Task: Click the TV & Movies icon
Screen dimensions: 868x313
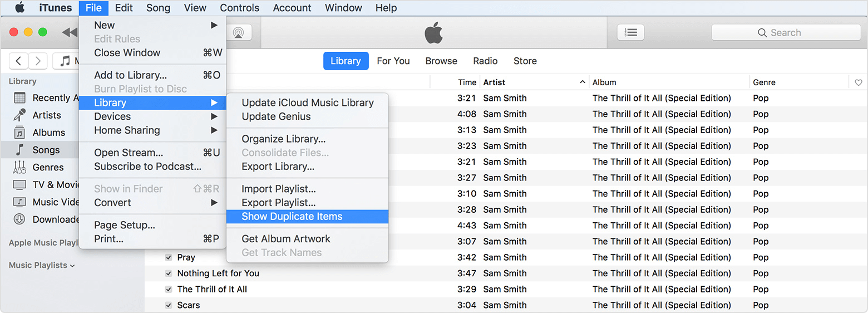Action: (x=19, y=184)
